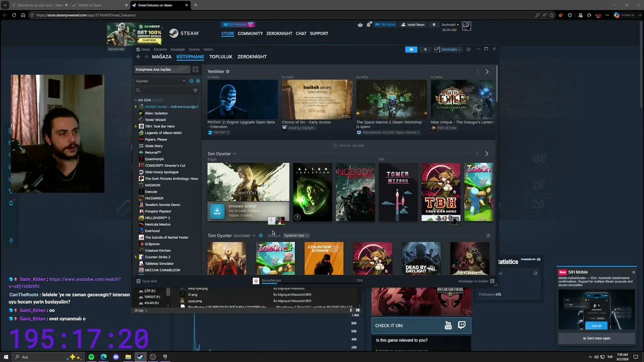Image resolution: width=644 pixels, height=362 pixels.
Task: Open the ZEROKNIGHT profile tab in the client
Action: click(252, 57)
